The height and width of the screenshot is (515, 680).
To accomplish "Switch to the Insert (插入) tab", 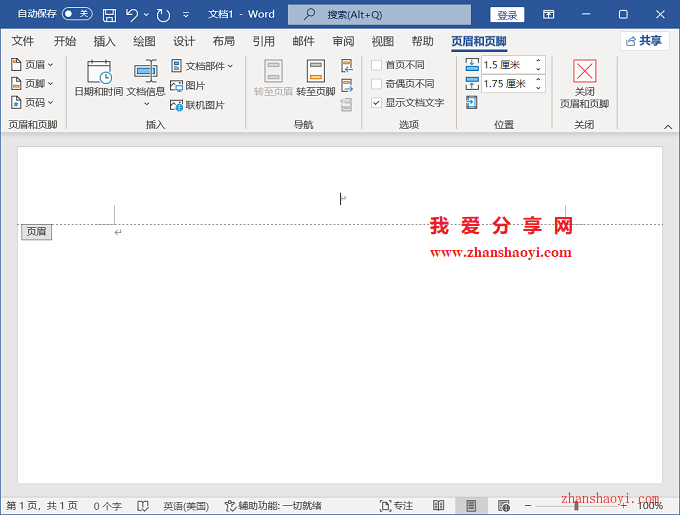I will tap(105, 41).
